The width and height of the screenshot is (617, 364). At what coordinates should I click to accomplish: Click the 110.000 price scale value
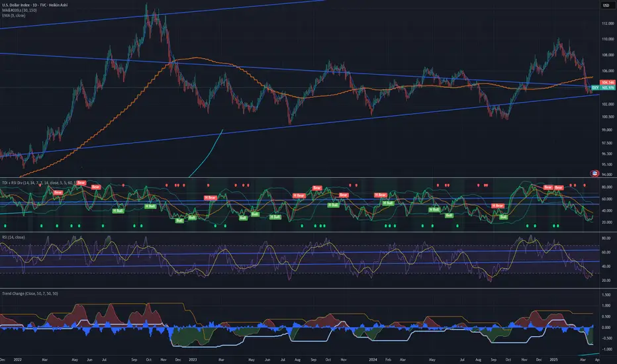click(608, 39)
